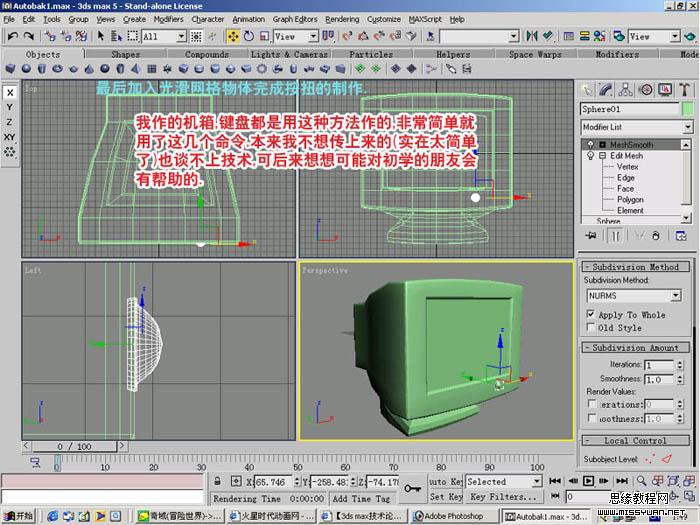Enable render Smoothness checkbox
700x525 pixels.
coord(592,419)
